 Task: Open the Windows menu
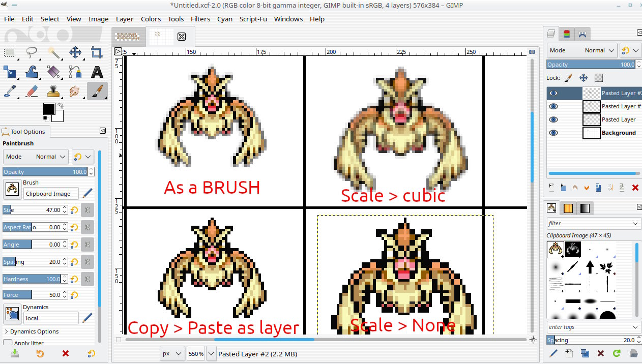(x=288, y=19)
